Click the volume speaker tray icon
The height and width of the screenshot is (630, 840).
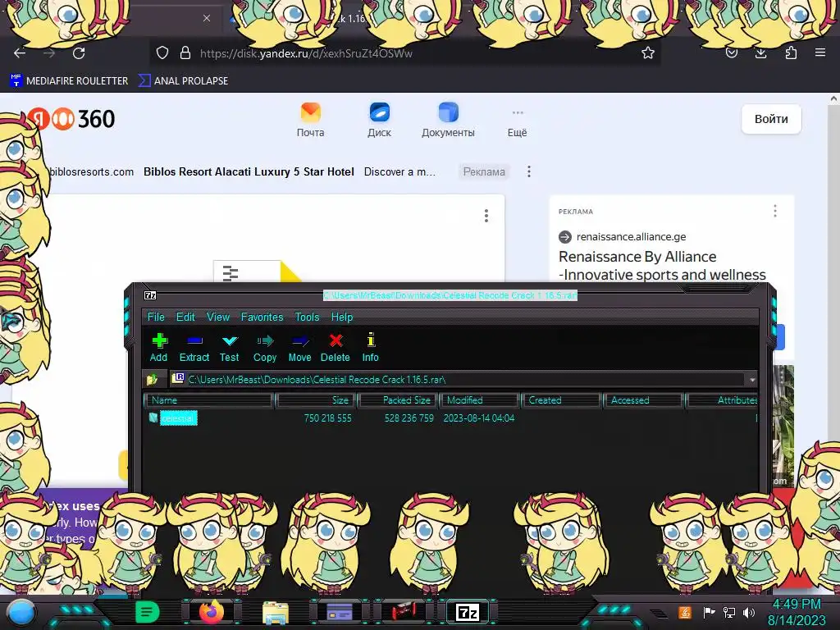coord(749,612)
